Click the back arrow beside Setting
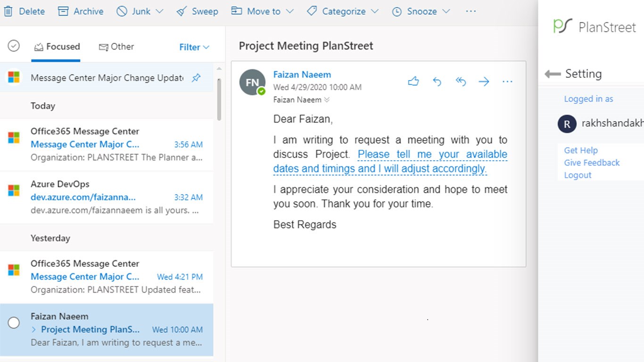This screenshot has width=644, height=362. [x=552, y=74]
